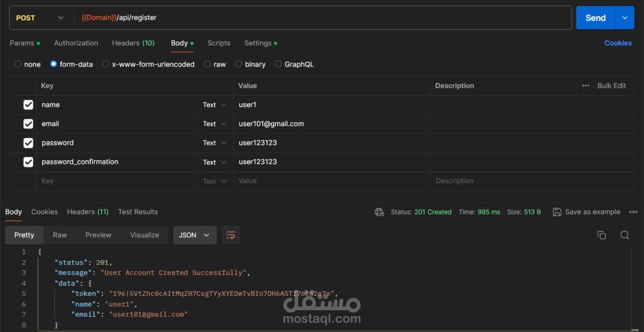Expand the Send button options arrow
Image resolution: width=644 pixels, height=332 pixels.
coord(624,18)
